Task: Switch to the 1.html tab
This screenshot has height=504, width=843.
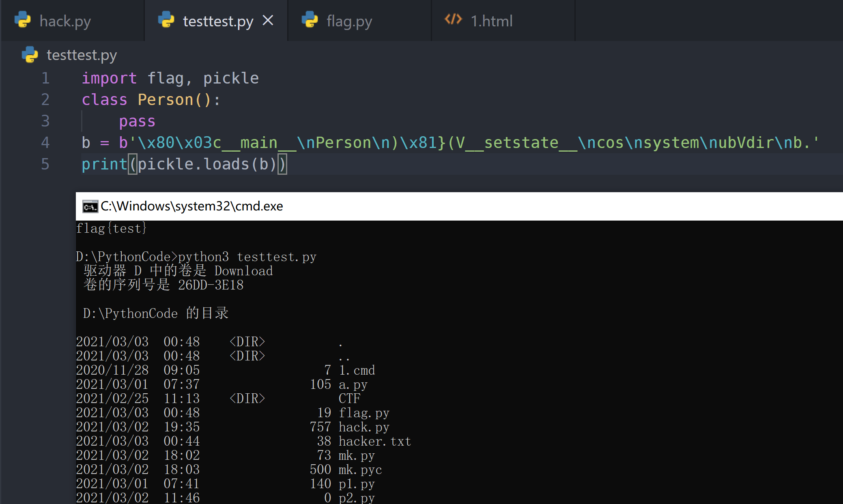Action: [491, 21]
